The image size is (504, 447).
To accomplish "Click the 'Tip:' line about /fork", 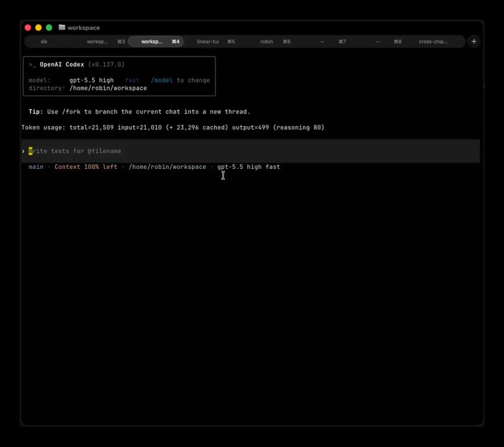I will (139, 112).
